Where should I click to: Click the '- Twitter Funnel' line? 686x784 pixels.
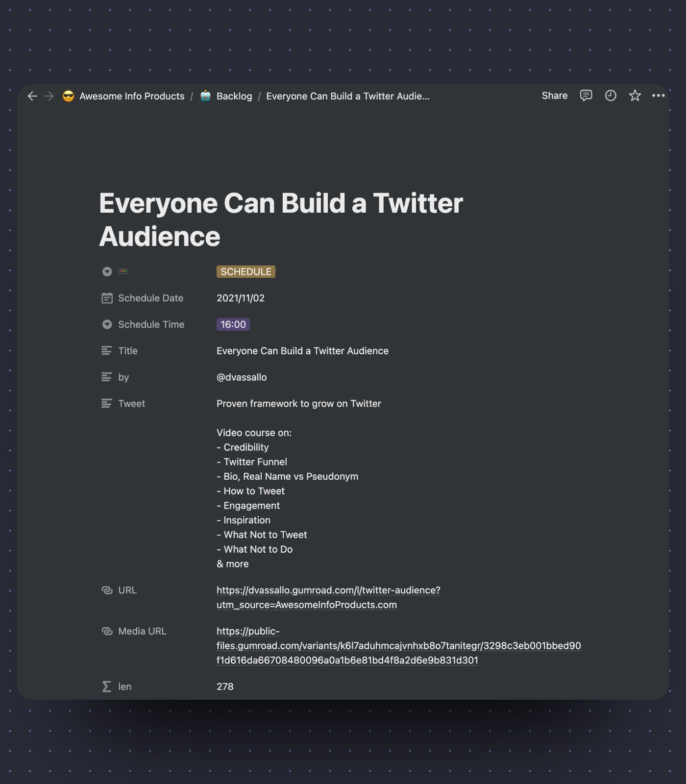point(252,462)
